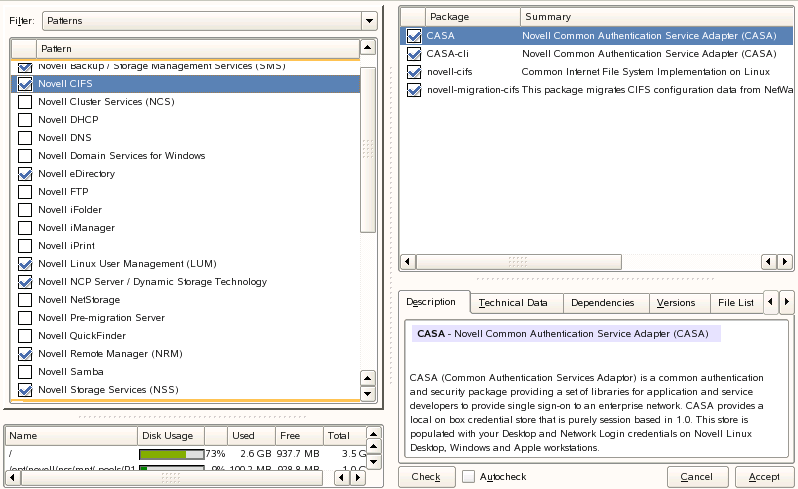Screen dimensions: 798x489
Task: Enable Novell Domain Services for Windows checkbox
Action: pos(25,156)
